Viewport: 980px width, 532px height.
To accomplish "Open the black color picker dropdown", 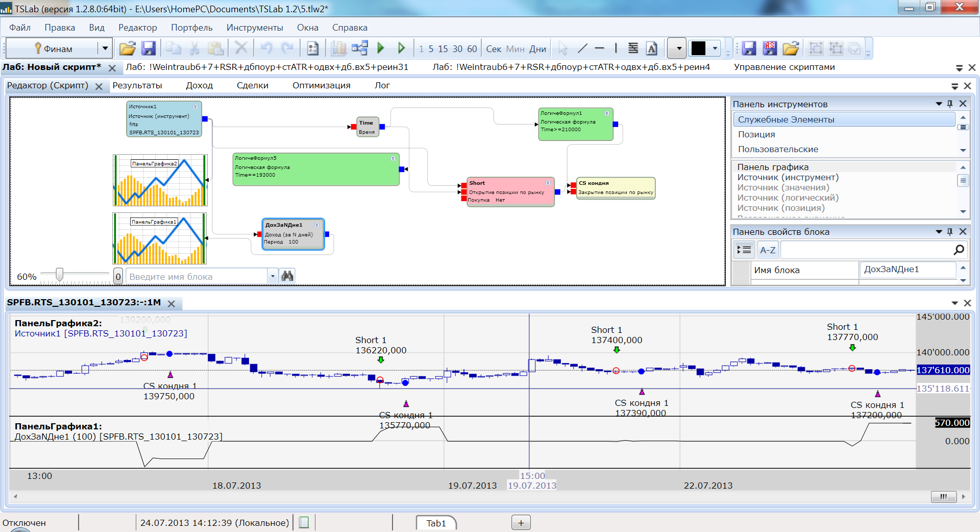I will click(715, 49).
